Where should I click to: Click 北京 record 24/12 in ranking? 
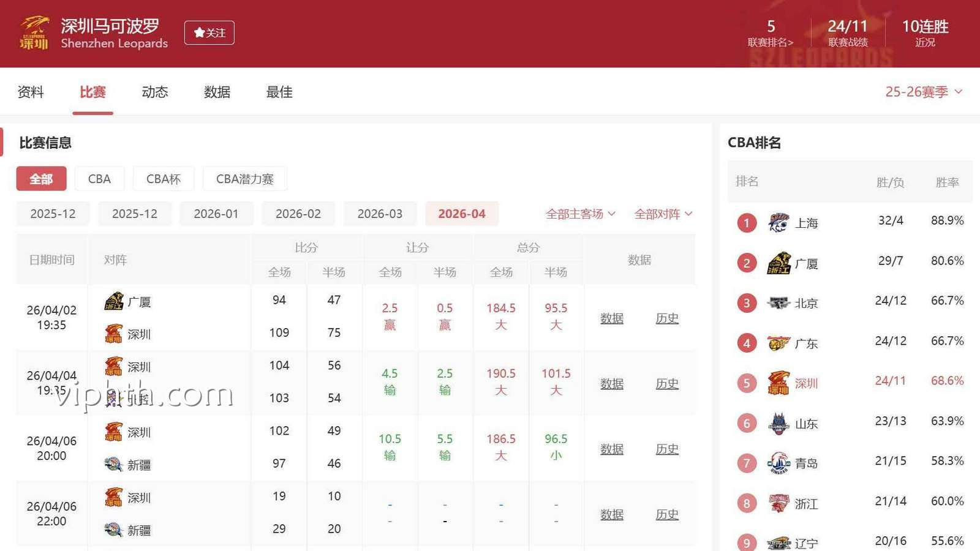point(891,301)
